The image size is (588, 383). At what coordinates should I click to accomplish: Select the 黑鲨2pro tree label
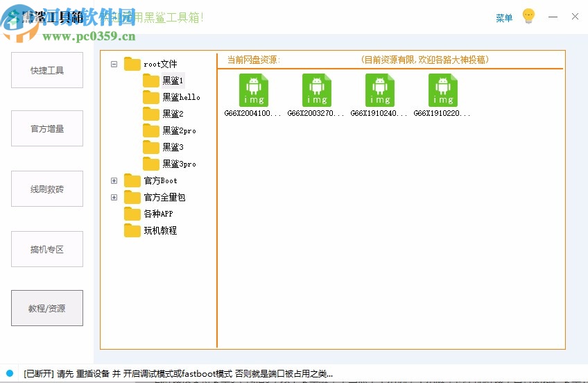point(179,130)
